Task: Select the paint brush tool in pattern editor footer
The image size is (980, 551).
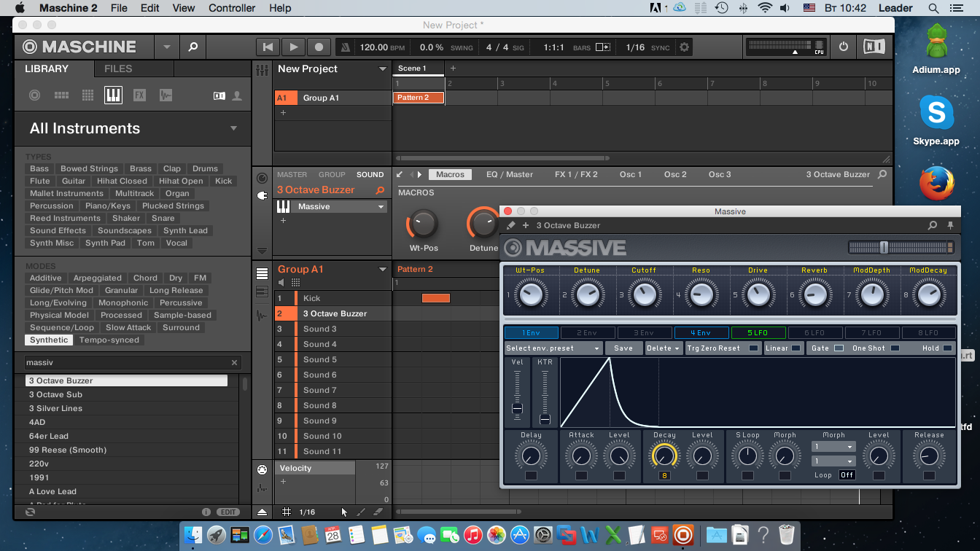Action: point(361,512)
